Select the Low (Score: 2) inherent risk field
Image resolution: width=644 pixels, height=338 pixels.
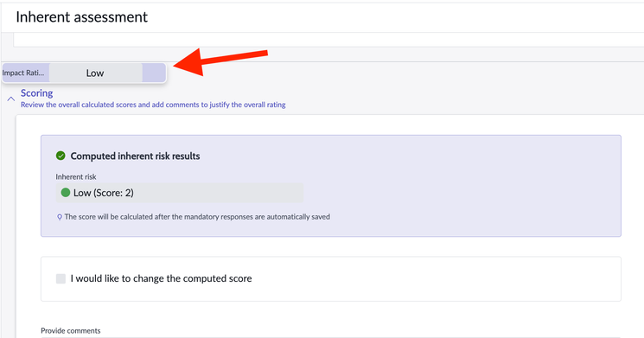[180, 193]
